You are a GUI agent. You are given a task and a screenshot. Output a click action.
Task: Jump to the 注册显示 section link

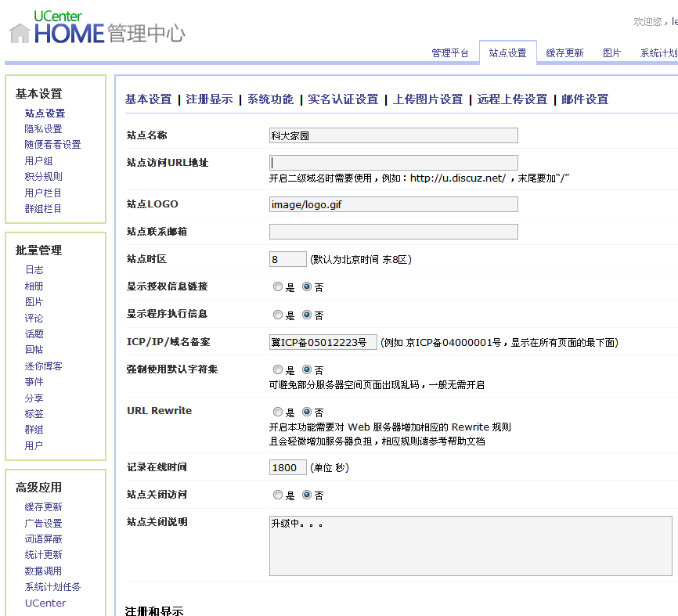209,99
